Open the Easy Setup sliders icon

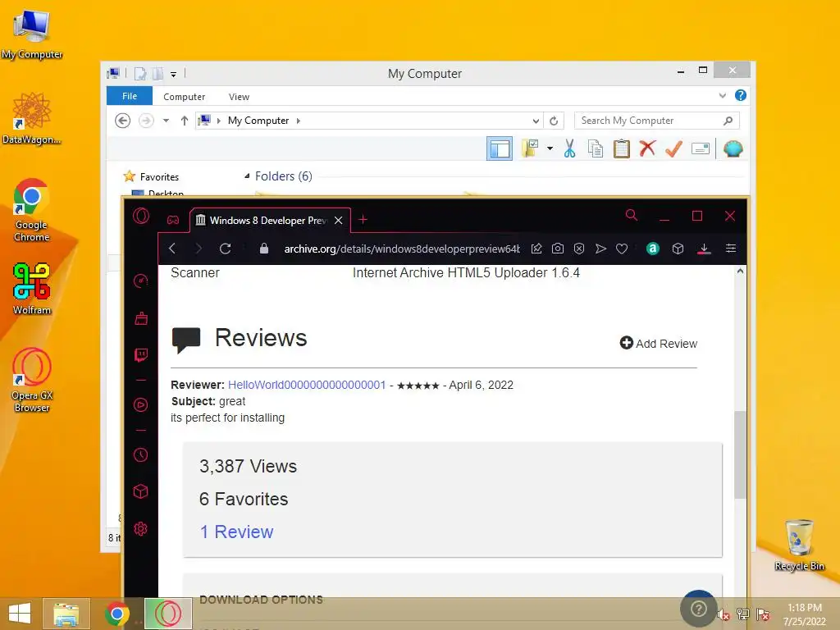coord(731,249)
